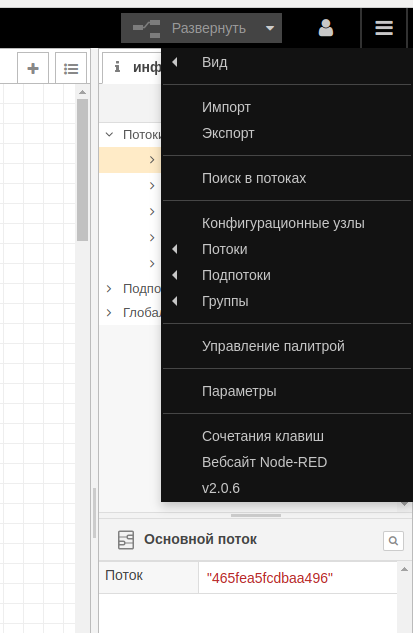This screenshot has width=413, height=633.
Task: Choose Импорт from the menu
Action: coord(287,107)
